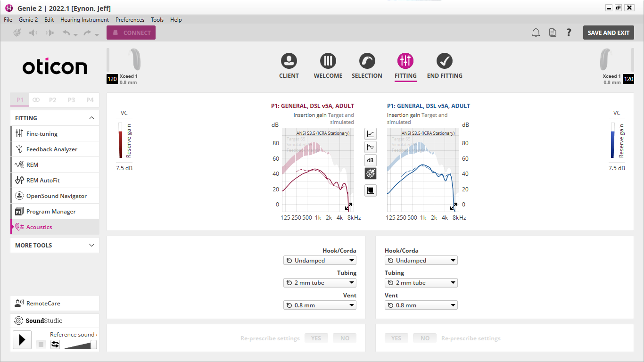Click the blue right VC reserve gain bar

pyautogui.click(x=613, y=140)
